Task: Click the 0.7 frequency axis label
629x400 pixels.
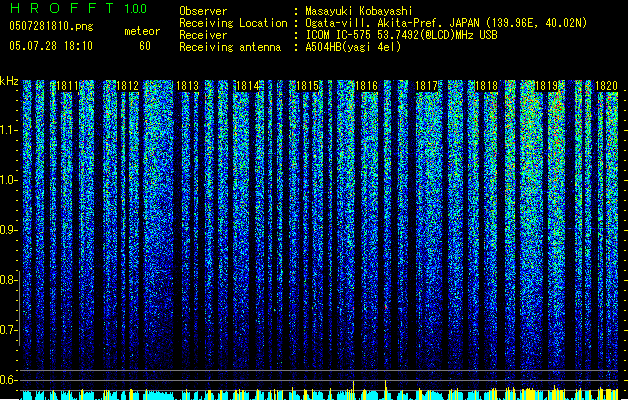Action: 8,330
